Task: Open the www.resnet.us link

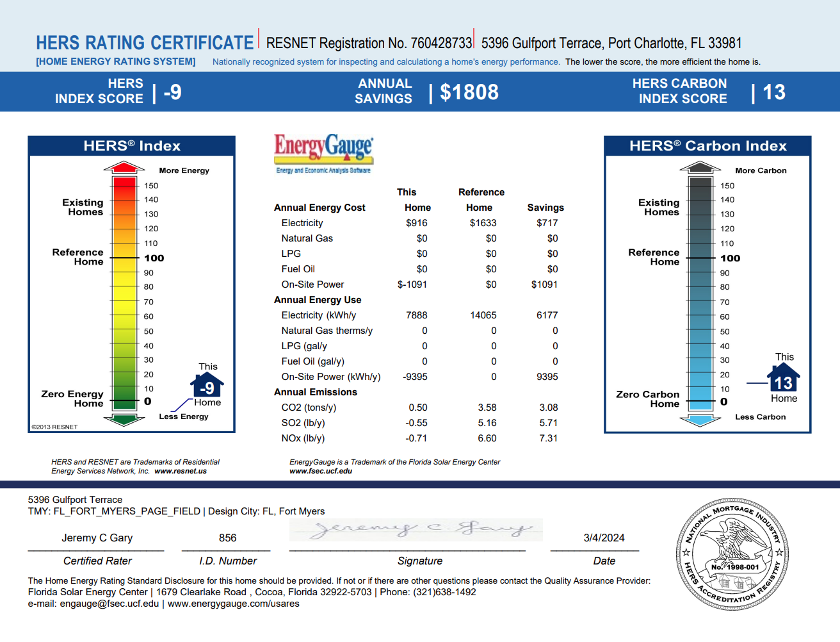Action: click(x=181, y=471)
